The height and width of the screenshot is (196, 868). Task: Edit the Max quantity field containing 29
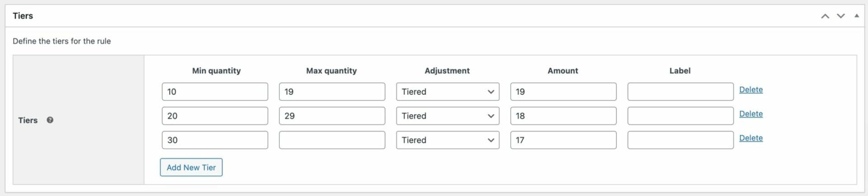(332, 116)
